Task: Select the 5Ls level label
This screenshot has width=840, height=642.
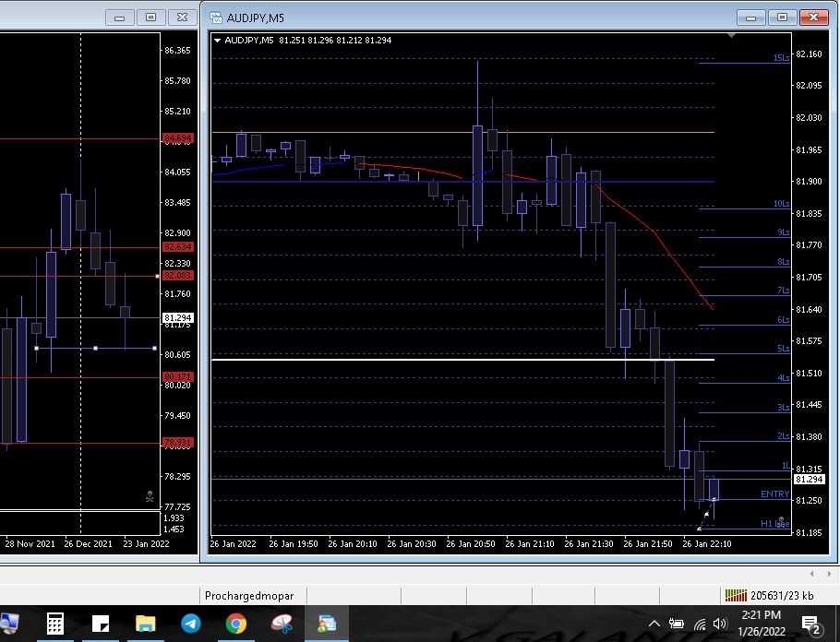Action: (x=783, y=349)
